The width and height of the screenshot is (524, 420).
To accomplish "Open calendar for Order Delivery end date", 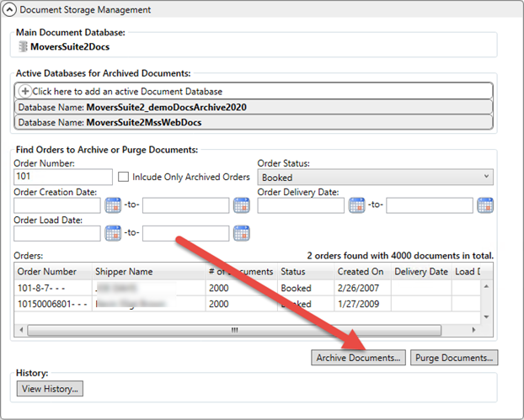I will pyautogui.click(x=485, y=205).
